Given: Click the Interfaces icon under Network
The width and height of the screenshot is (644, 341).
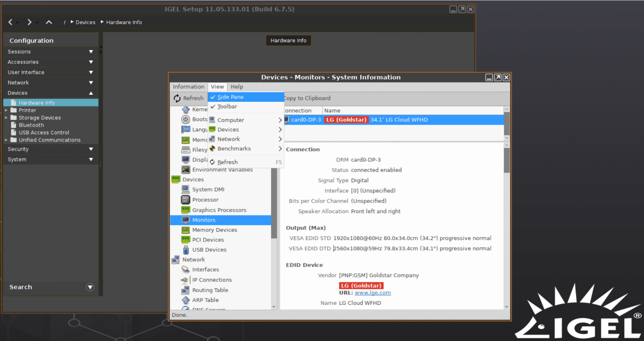Looking at the screenshot, I should click(186, 269).
